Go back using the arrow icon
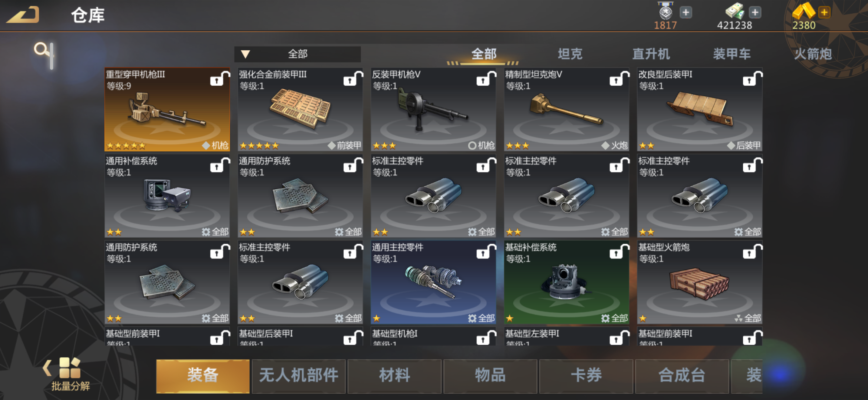This screenshot has width=868, height=400. pyautogui.click(x=23, y=15)
